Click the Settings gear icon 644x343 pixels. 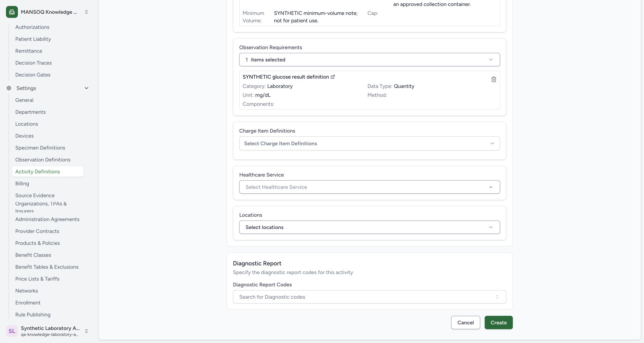pyautogui.click(x=9, y=88)
